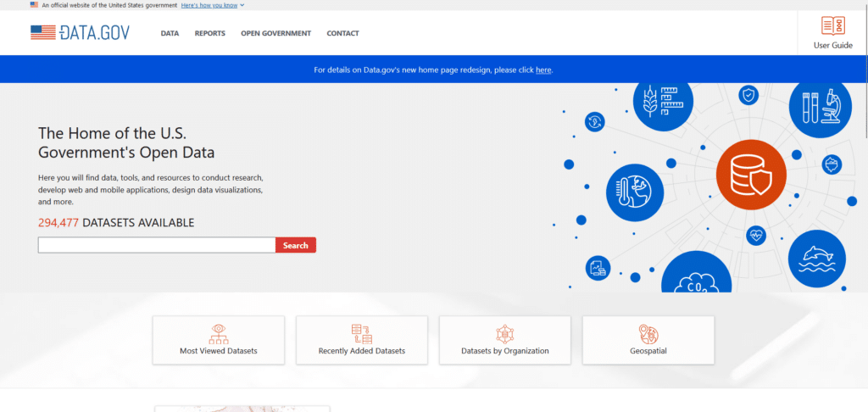
Task: Click the heart health monitor small icon
Action: click(755, 236)
